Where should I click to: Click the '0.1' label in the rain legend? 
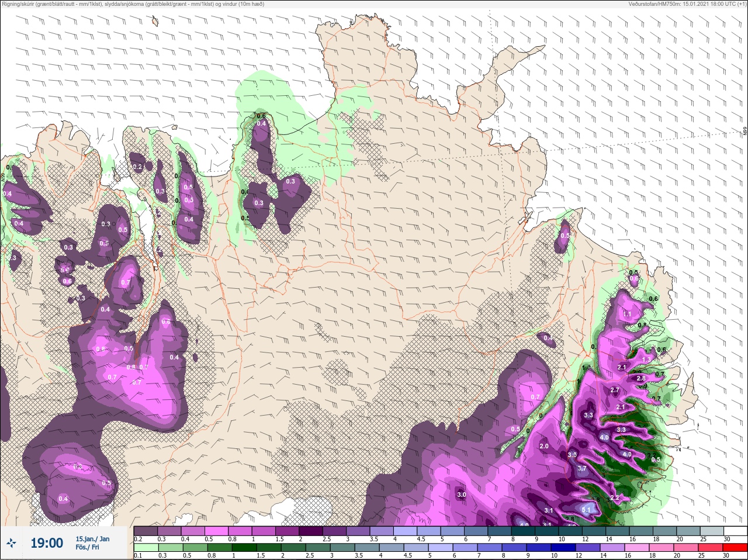click(138, 555)
